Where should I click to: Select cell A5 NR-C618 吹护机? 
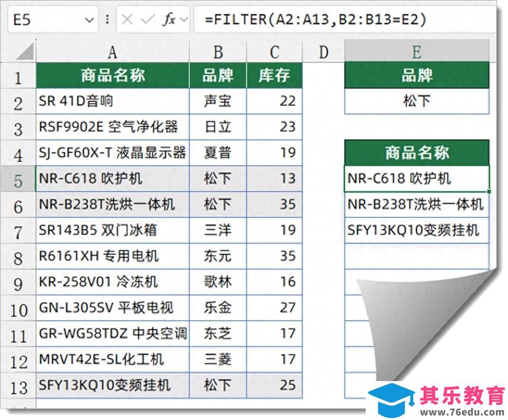[x=112, y=179]
